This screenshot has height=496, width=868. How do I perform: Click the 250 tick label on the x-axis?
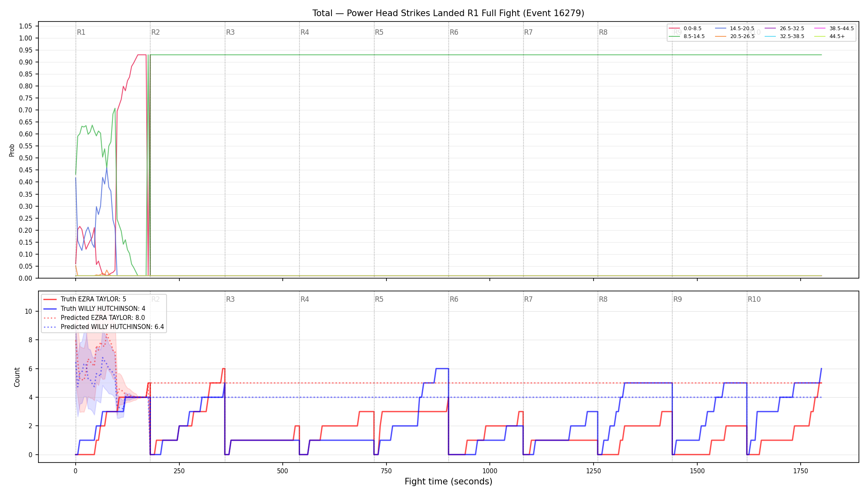pyautogui.click(x=179, y=471)
